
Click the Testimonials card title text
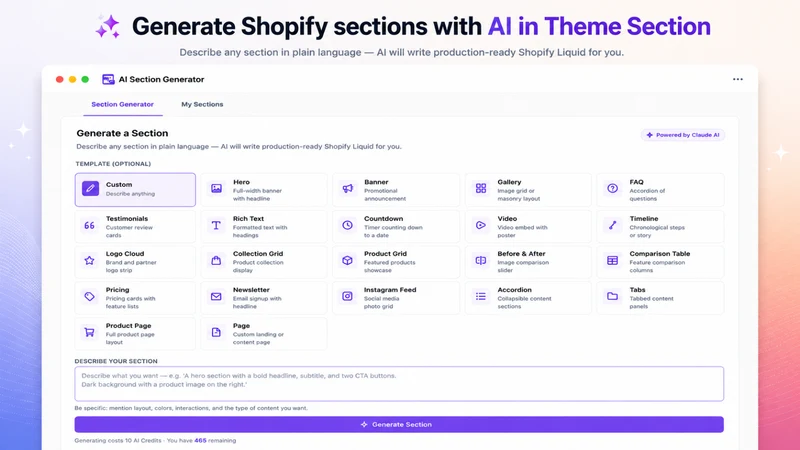(127, 219)
